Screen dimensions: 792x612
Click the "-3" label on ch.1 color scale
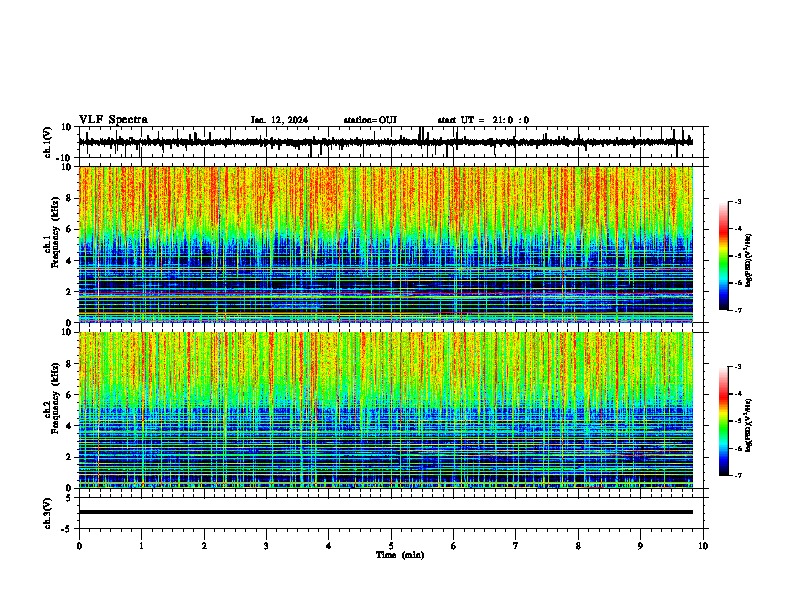pyautogui.click(x=738, y=202)
